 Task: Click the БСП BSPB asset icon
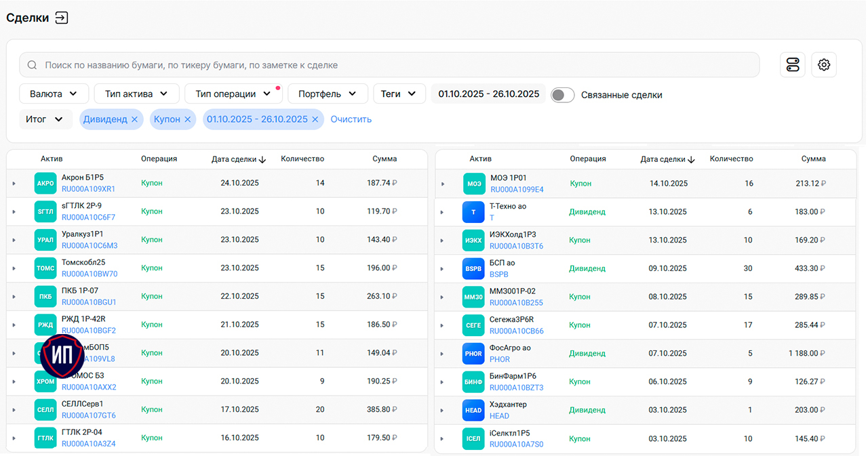pos(473,268)
